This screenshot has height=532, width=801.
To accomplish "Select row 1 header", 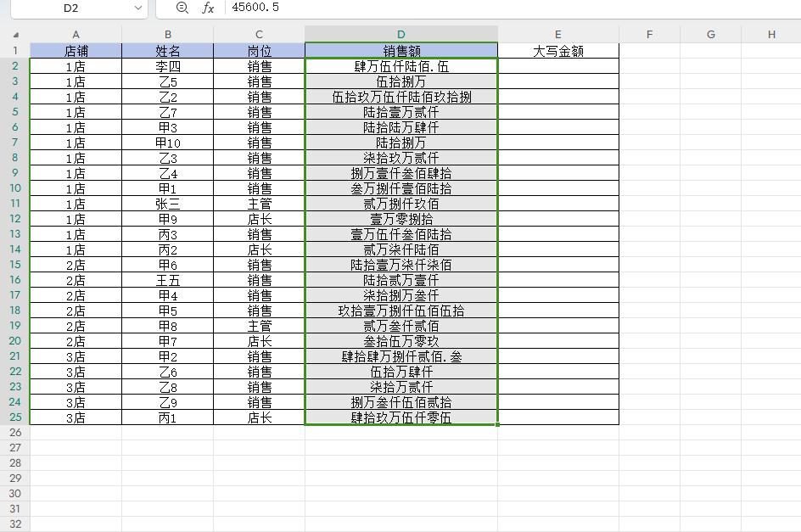I will (x=14, y=51).
